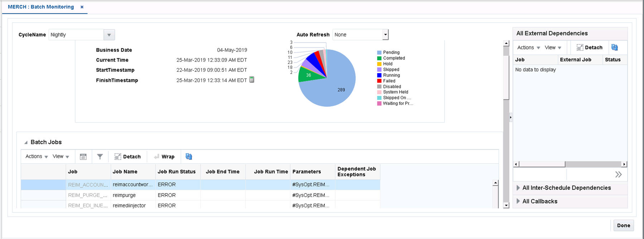Screen dimensions: 644x239
Task: Sort by Job column header
Action: (x=88, y=172)
